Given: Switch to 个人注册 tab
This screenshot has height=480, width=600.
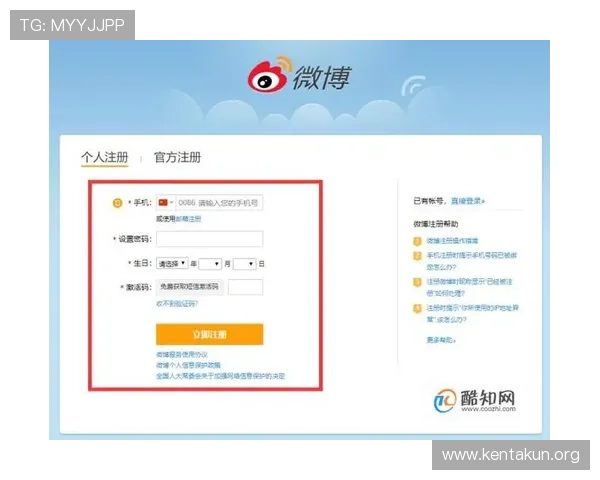Looking at the screenshot, I should tap(104, 157).
